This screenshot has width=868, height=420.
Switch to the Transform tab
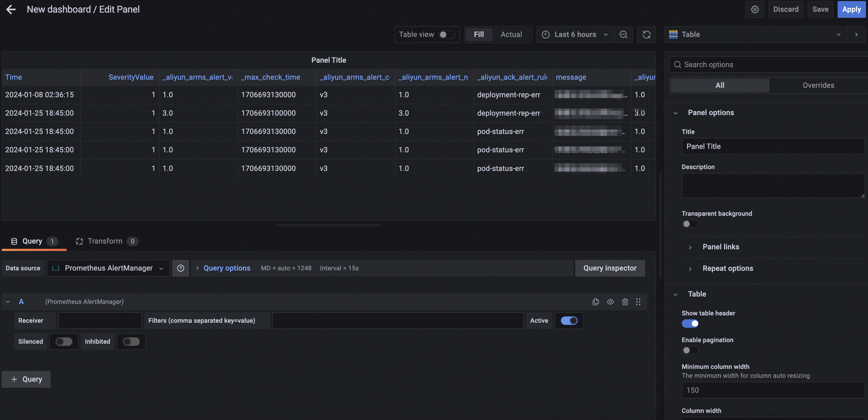[105, 241]
